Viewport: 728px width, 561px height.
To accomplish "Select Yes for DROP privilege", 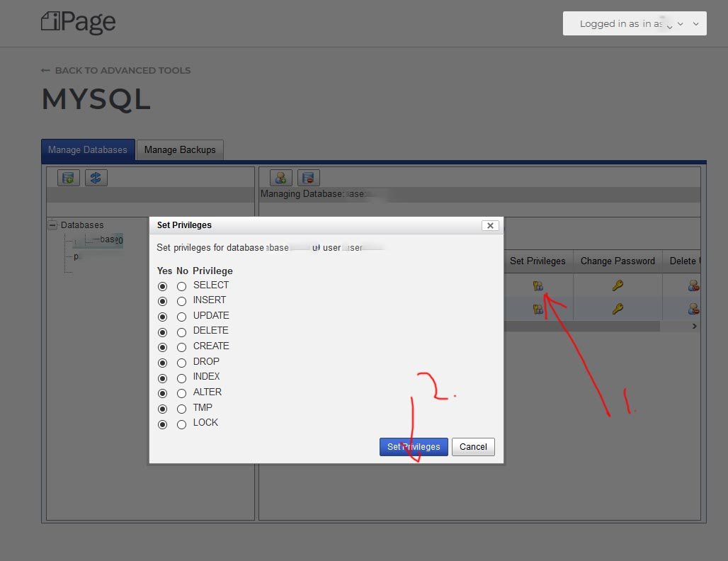I will click(162, 363).
